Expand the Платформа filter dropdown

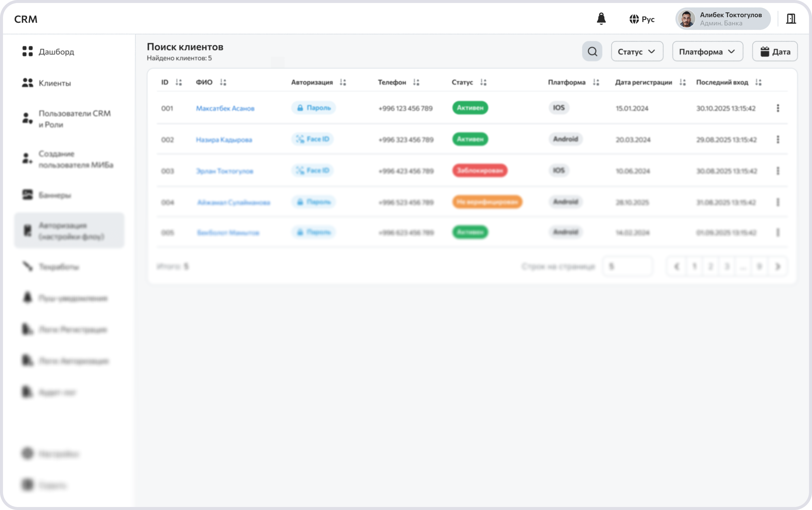(x=707, y=52)
